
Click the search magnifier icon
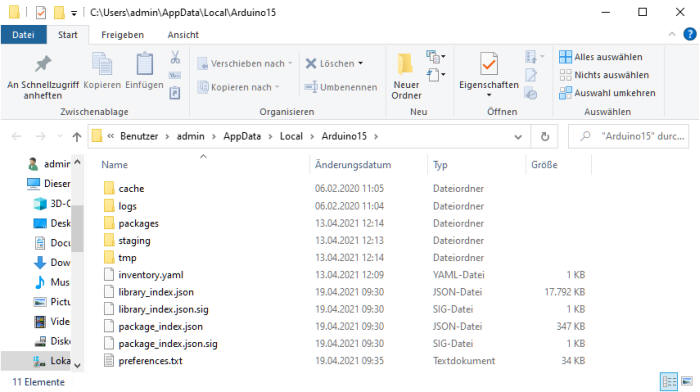[x=585, y=136]
